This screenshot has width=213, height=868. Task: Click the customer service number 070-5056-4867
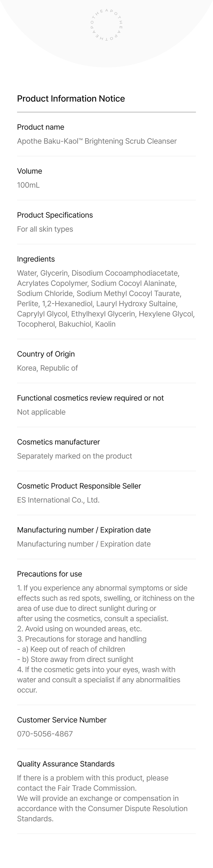pyautogui.click(x=45, y=734)
